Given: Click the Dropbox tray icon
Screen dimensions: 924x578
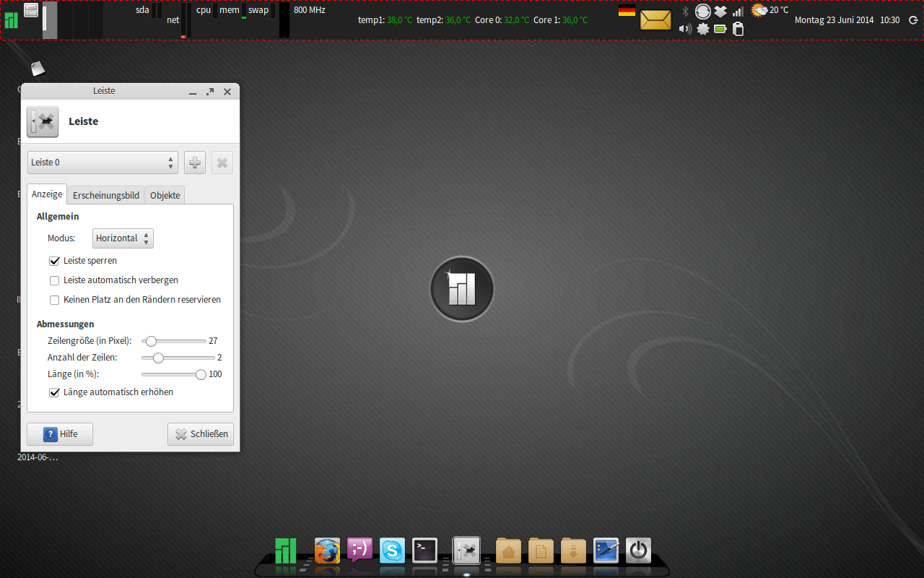Looking at the screenshot, I should tap(720, 12).
